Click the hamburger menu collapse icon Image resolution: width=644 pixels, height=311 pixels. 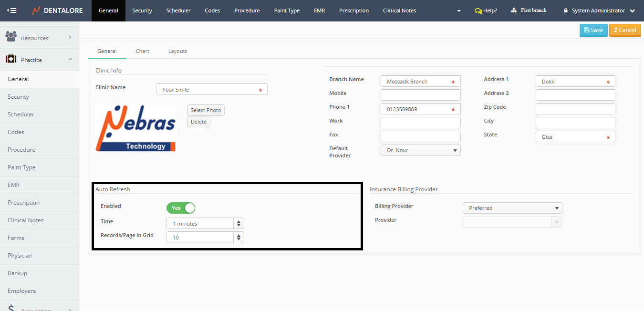11,10
